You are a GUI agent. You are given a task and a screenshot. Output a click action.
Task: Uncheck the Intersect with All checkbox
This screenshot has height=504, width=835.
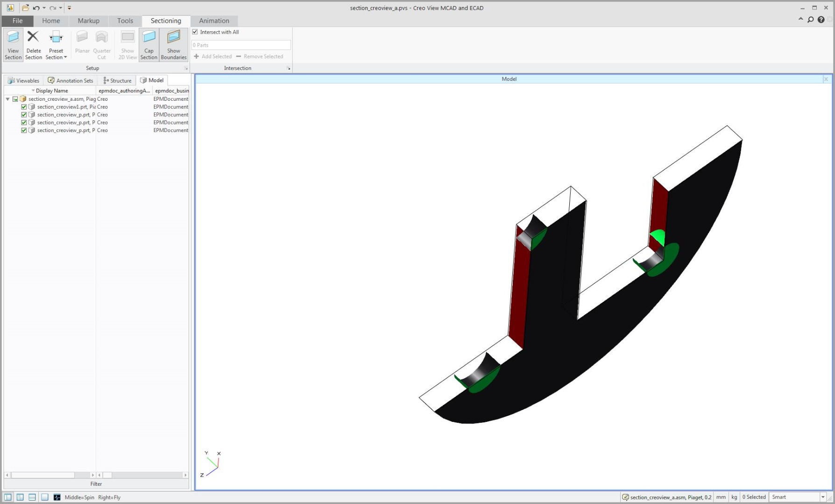[195, 32]
